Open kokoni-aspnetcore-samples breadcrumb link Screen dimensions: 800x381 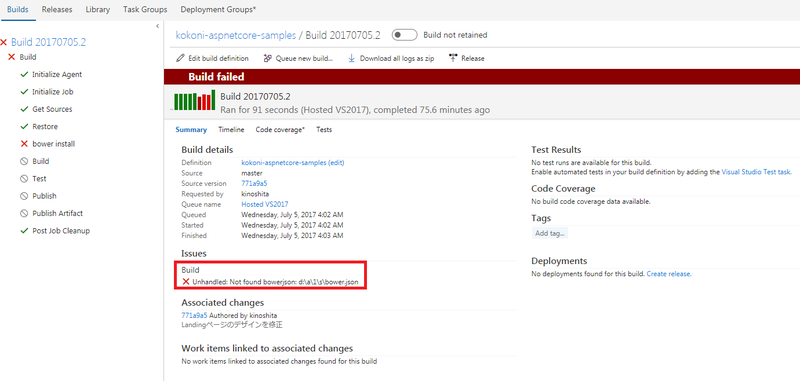click(x=236, y=35)
